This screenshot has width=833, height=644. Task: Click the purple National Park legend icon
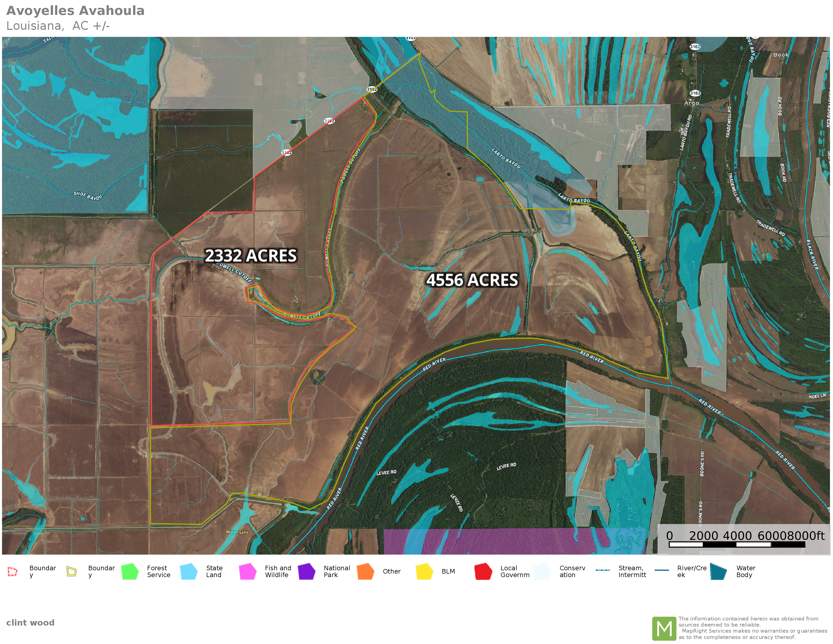click(306, 572)
